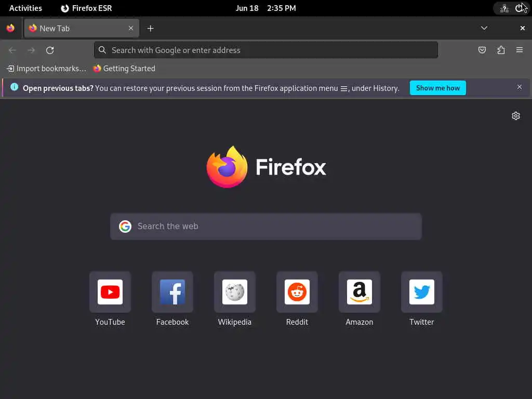532x399 pixels.
Task: Open Firefox ESR app menu in top bar
Action: click(x=86, y=8)
